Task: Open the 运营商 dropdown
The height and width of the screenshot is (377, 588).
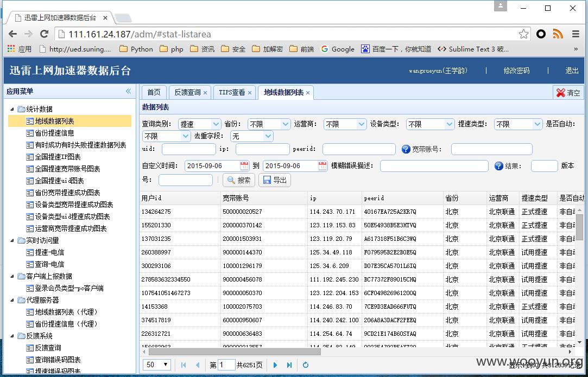Action: [362, 124]
